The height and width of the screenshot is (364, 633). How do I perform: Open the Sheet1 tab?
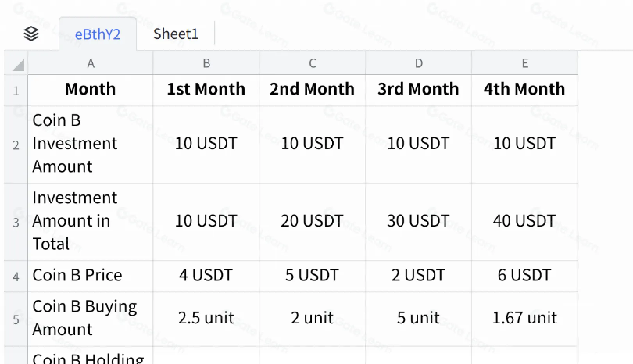pyautogui.click(x=175, y=34)
